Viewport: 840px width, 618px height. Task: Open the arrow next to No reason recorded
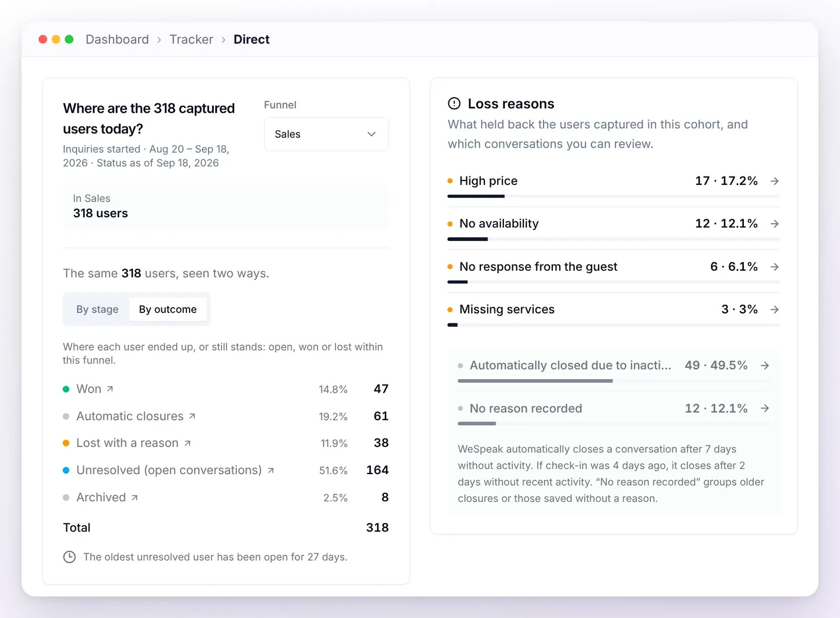[x=765, y=408]
